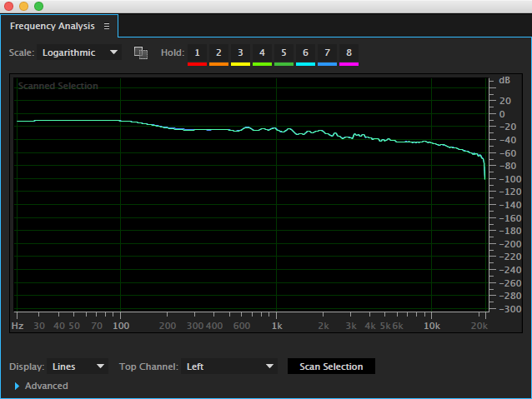The image size is (532, 399).
Task: Toggle Hold button 2
Action: pos(218,55)
